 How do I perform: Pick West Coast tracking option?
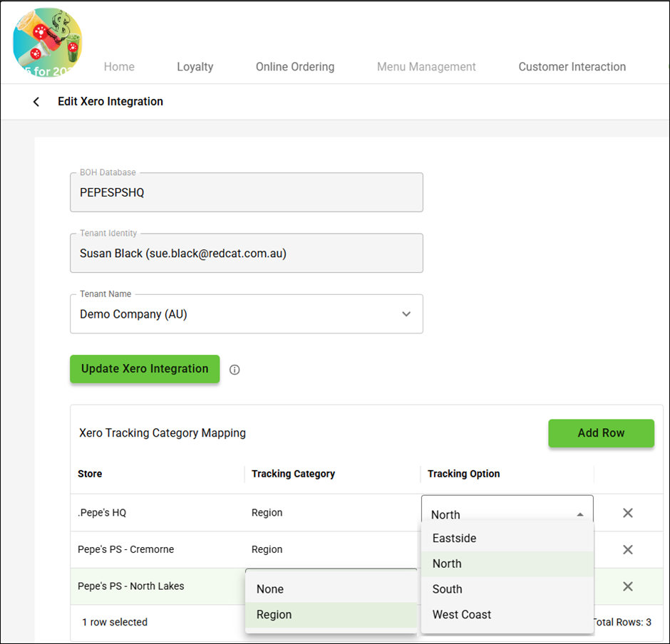[461, 615]
